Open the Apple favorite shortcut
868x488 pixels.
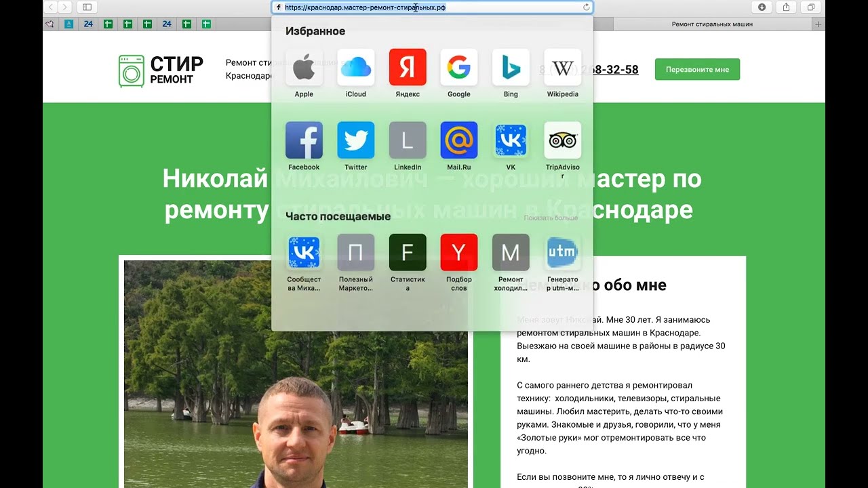point(304,68)
